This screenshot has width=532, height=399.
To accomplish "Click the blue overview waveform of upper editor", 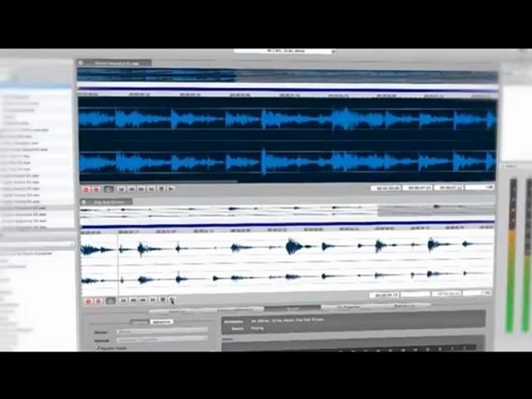I will point(287,76).
